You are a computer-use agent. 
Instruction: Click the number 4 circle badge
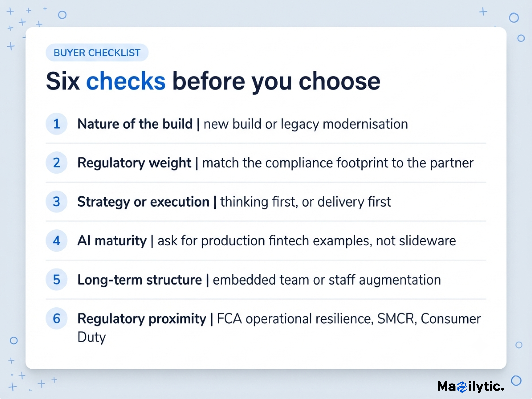tap(57, 241)
